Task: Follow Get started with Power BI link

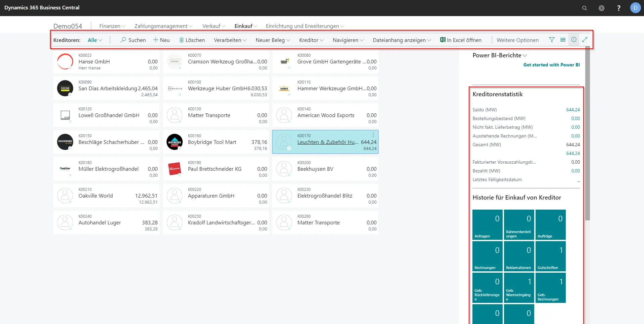Action: [551, 65]
